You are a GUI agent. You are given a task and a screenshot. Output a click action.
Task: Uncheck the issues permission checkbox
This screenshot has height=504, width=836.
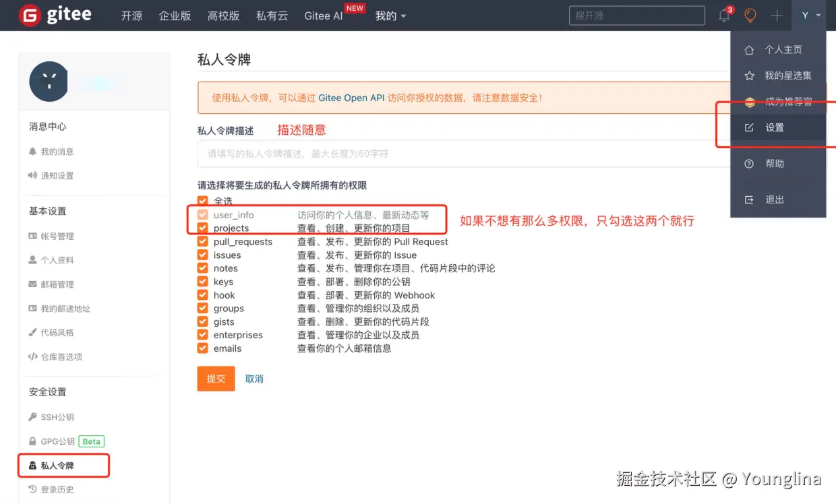point(202,255)
